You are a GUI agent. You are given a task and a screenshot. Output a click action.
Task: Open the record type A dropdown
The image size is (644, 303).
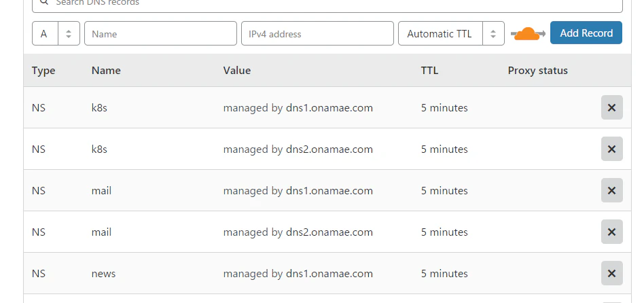coord(56,33)
